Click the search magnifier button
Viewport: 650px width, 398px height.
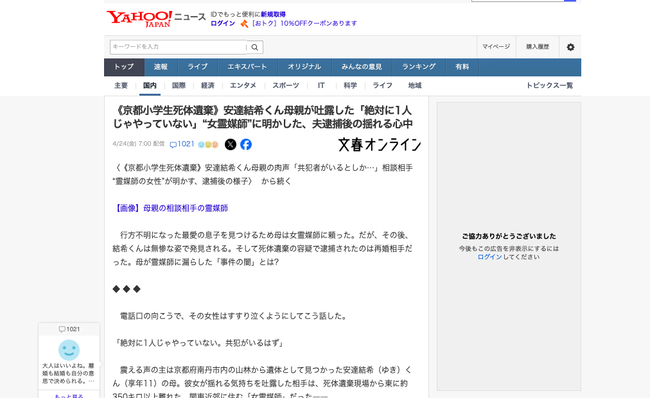click(x=255, y=47)
